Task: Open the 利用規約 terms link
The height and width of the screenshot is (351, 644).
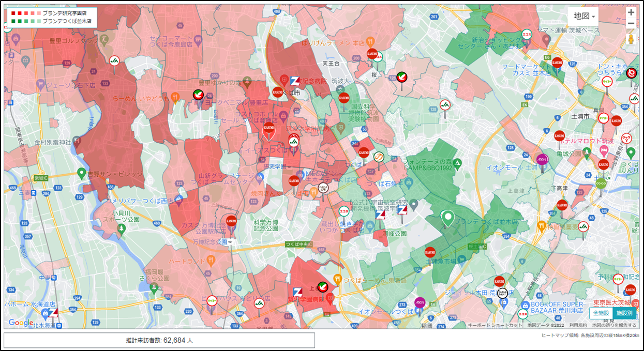Action: pos(578,325)
